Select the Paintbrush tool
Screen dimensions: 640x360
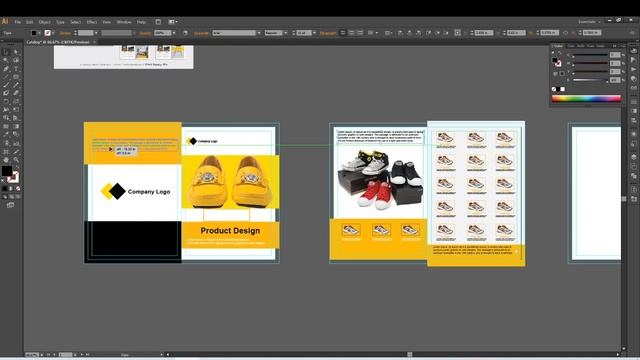pos(6,85)
